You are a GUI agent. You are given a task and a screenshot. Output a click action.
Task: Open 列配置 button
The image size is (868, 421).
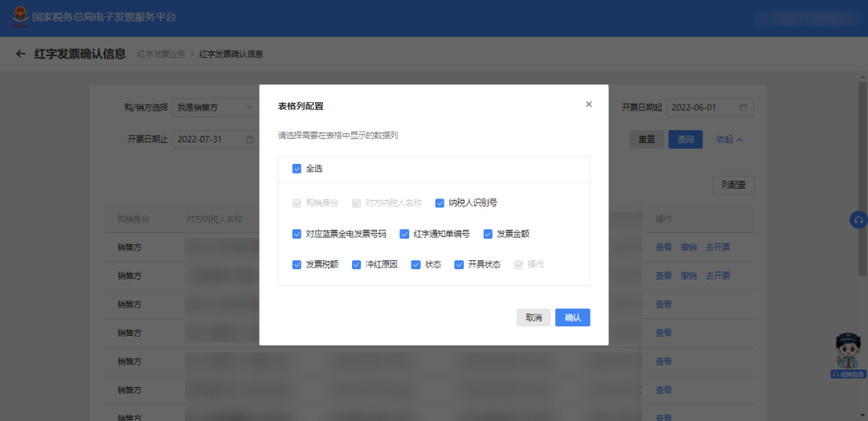734,186
